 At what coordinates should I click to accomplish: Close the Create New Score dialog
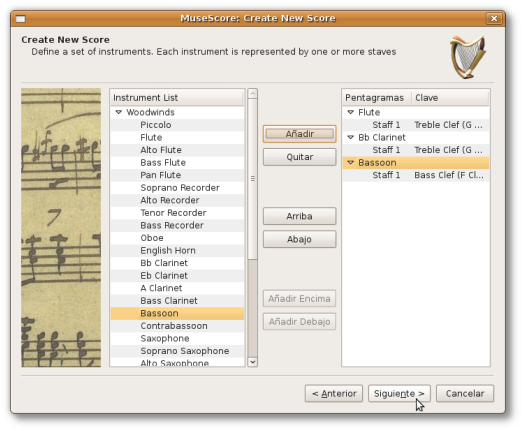494,18
